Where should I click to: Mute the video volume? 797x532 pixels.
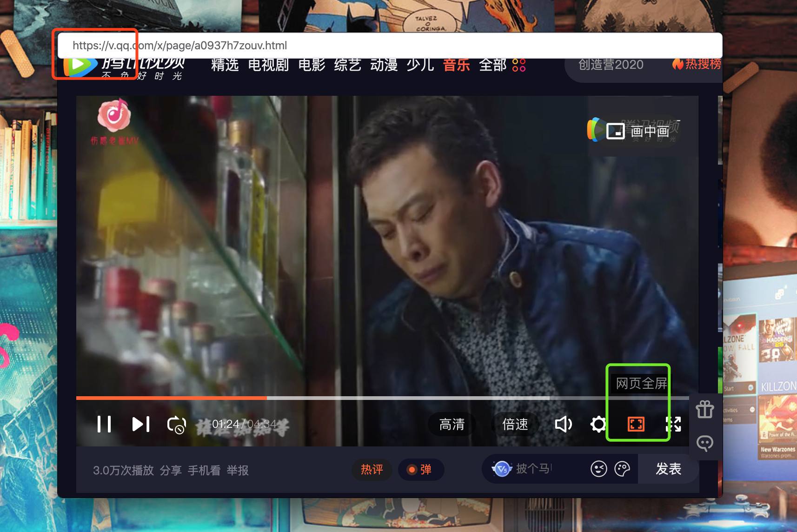click(x=564, y=424)
